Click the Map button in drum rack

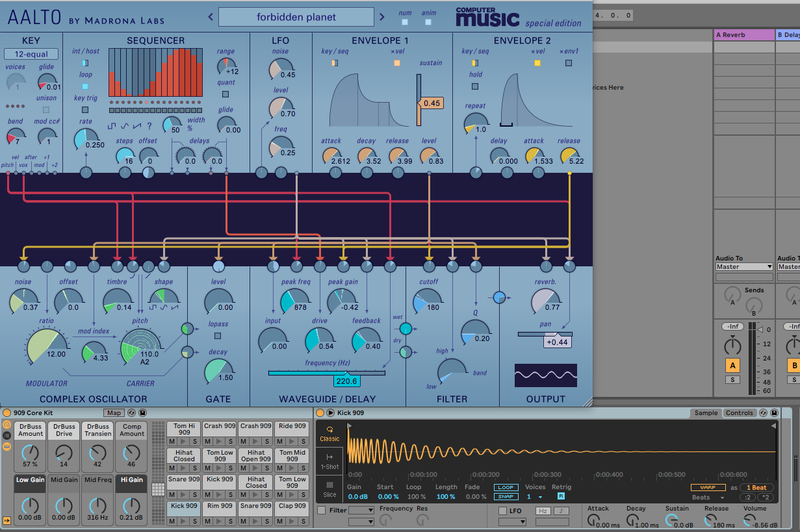[114, 413]
